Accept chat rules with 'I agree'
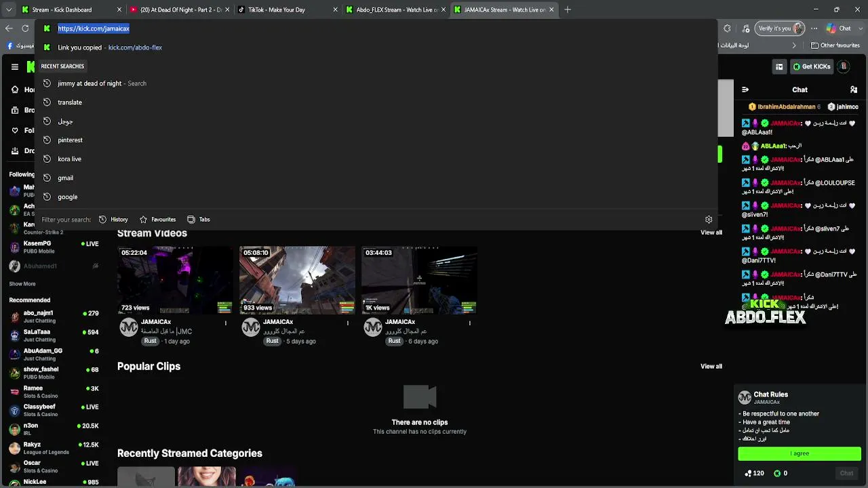868x488 pixels. [x=800, y=453]
